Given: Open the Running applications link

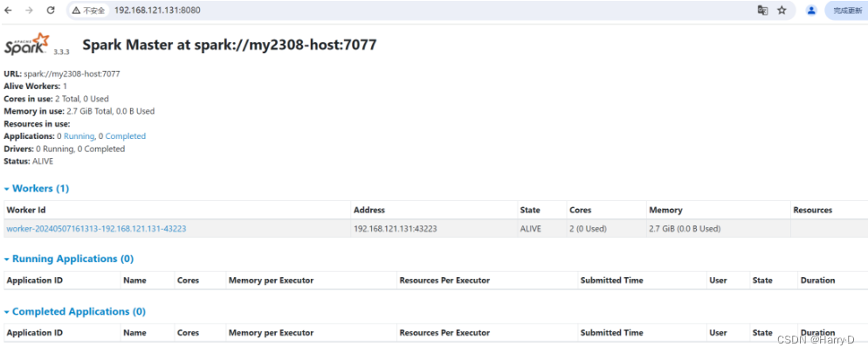Looking at the screenshot, I should coord(79,136).
